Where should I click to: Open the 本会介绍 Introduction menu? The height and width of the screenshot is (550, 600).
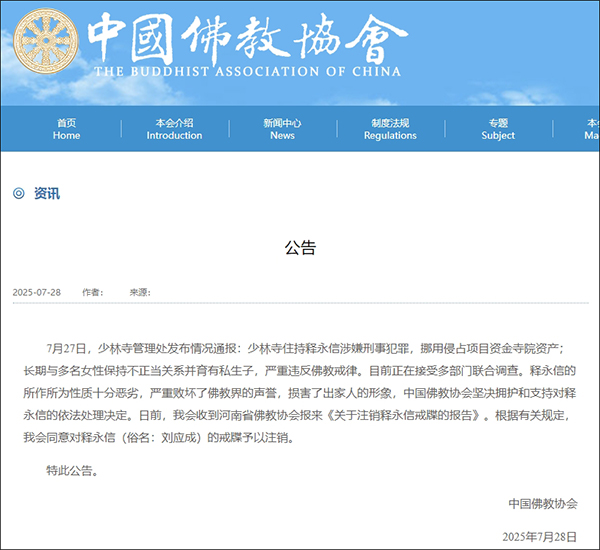pyautogui.click(x=174, y=129)
